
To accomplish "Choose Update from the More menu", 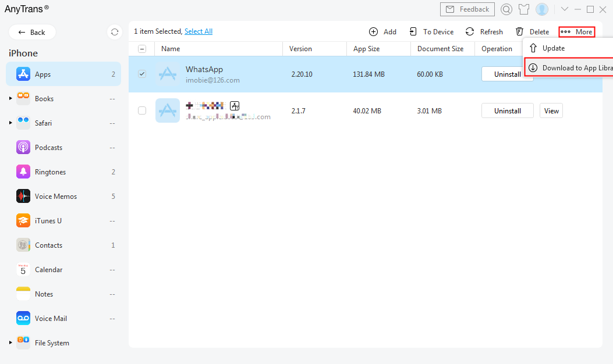I will coord(553,48).
